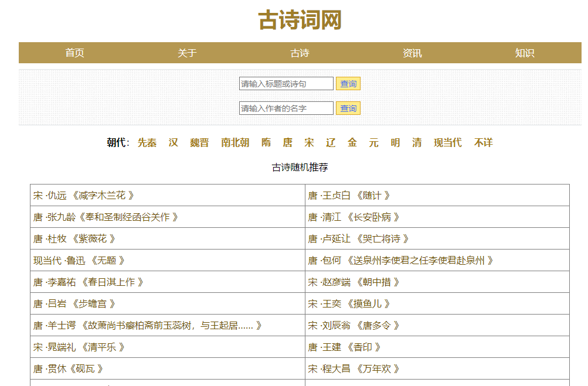Open poem 《减字木兰花》 by 仇远

102,196
